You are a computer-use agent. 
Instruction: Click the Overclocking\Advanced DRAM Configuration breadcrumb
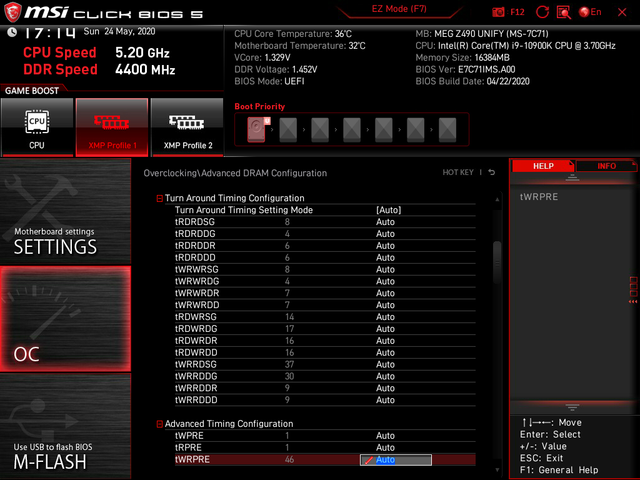coord(235,173)
